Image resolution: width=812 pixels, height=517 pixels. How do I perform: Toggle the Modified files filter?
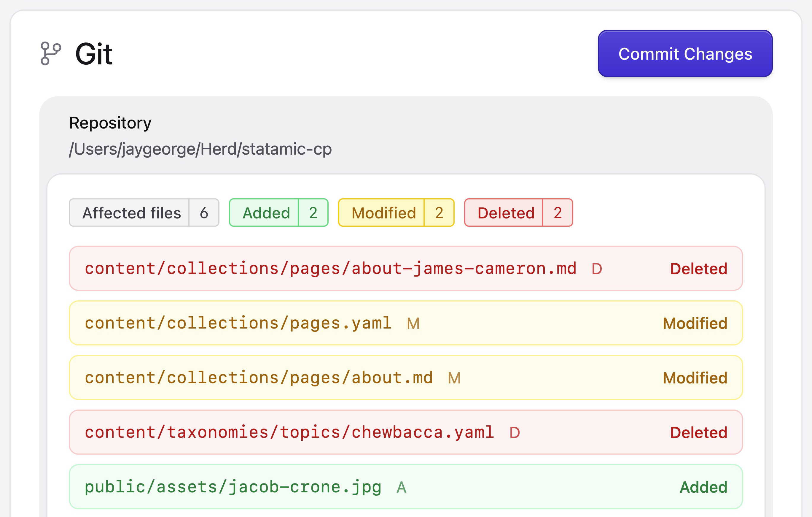(383, 212)
